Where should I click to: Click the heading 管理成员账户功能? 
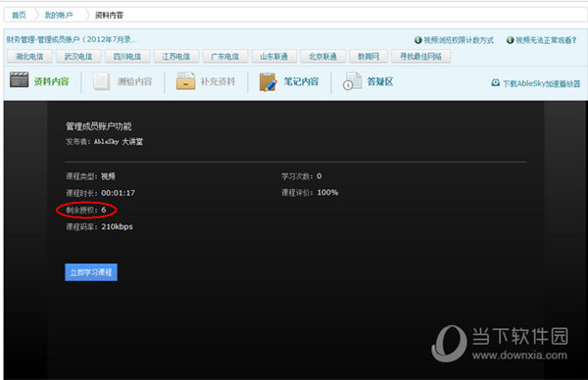99,126
